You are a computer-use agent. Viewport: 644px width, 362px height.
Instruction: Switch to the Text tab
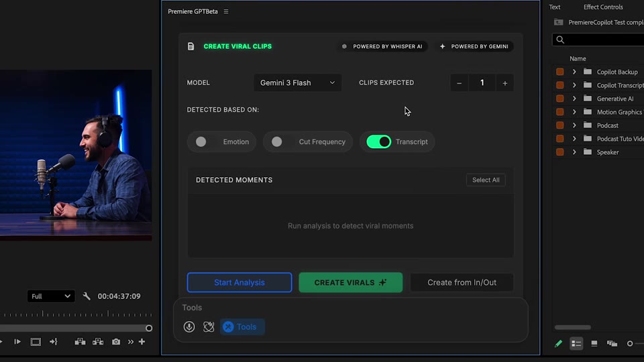pyautogui.click(x=555, y=7)
